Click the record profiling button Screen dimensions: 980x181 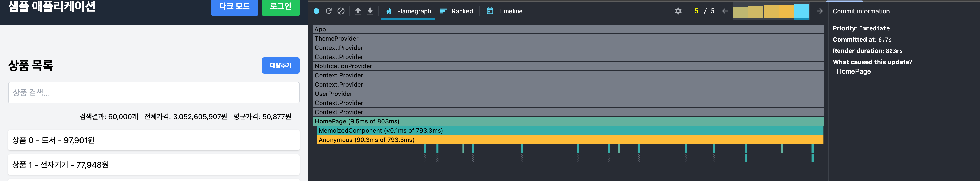coord(316,11)
